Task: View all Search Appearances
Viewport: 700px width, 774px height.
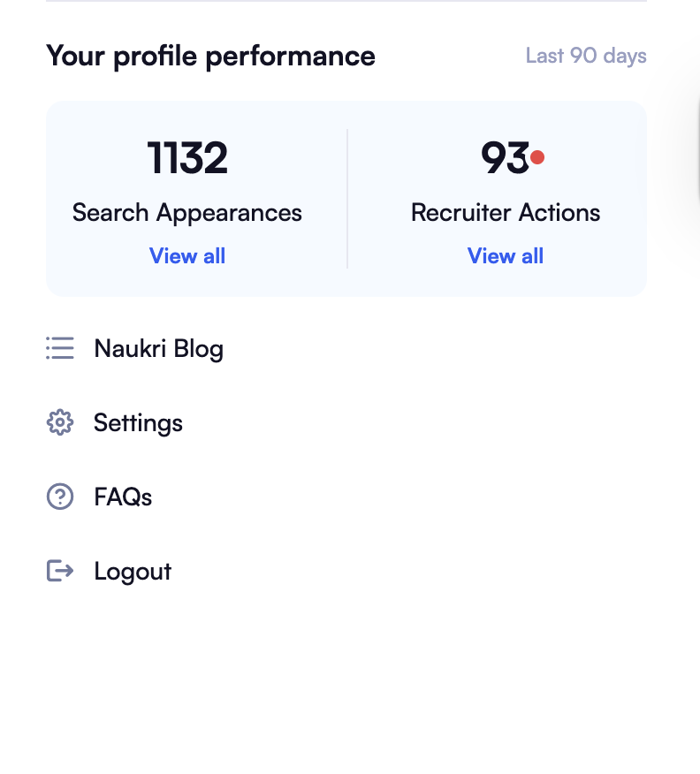Action: [x=187, y=256]
